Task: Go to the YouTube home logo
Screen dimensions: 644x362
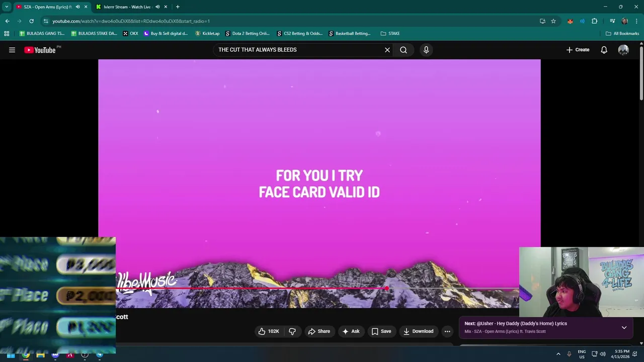Action: 40,50
